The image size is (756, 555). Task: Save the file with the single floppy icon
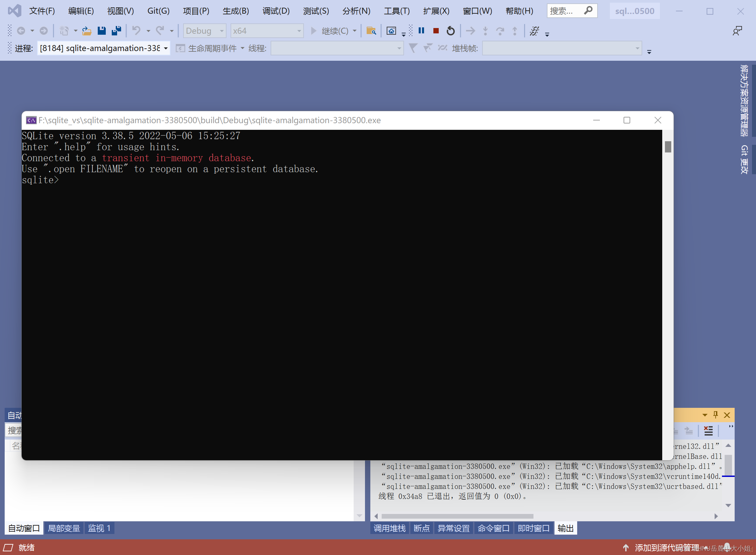101,31
